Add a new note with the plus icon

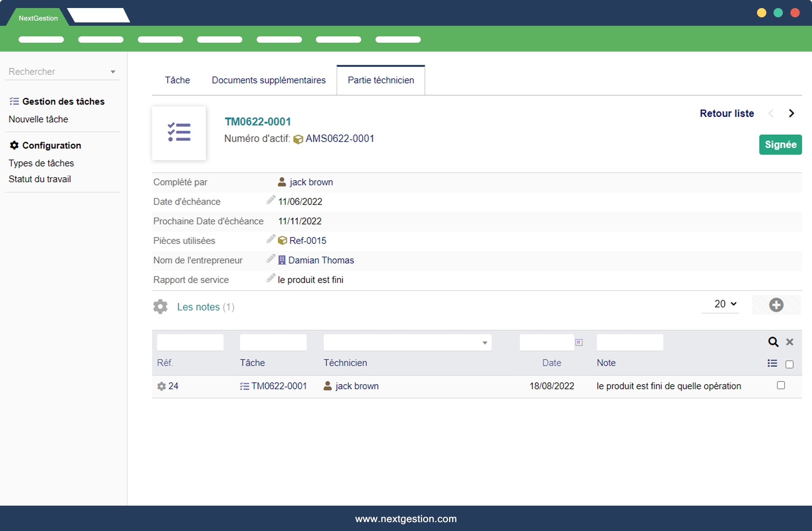776,305
